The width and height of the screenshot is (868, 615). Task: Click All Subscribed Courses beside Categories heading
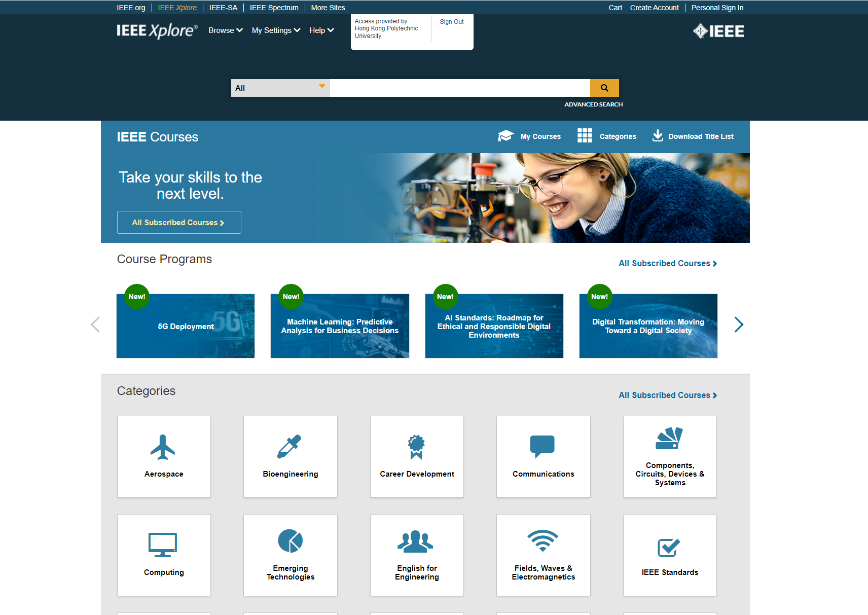tap(668, 395)
